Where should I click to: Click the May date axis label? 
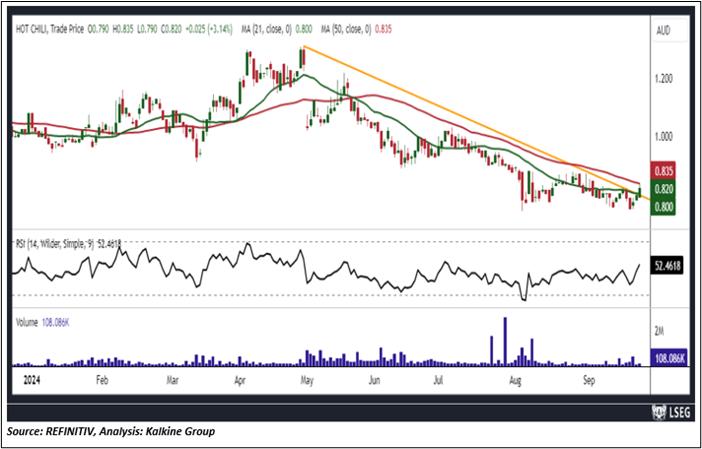[x=307, y=381]
